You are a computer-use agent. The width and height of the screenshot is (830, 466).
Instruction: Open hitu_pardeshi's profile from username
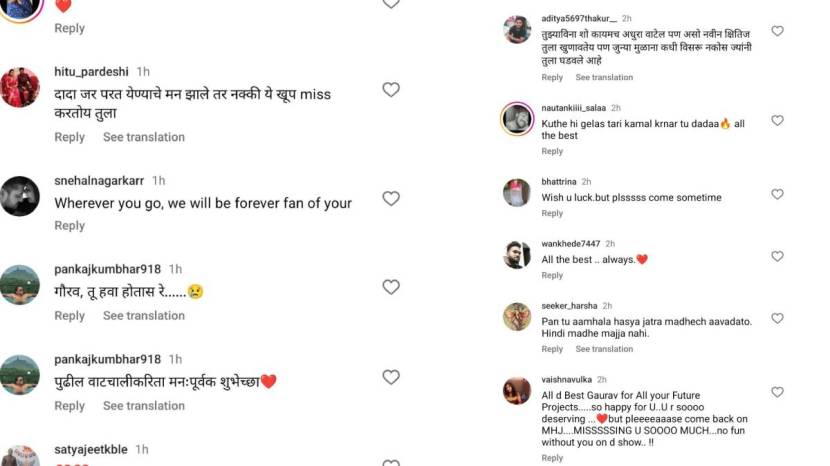tap(92, 72)
